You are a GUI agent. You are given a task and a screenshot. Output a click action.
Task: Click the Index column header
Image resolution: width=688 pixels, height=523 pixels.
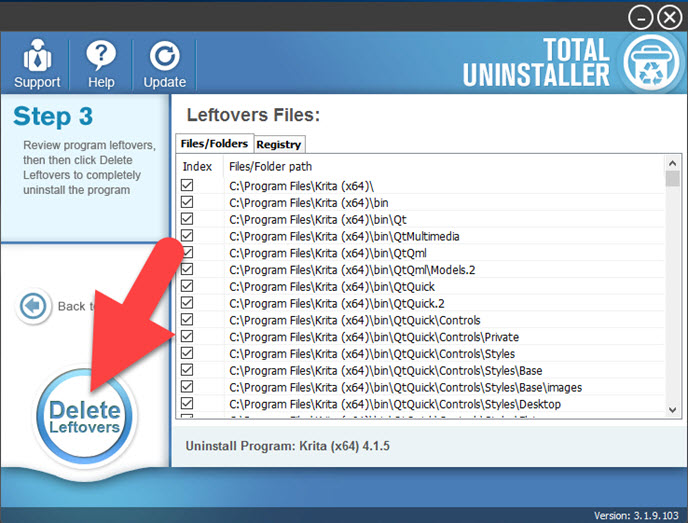(197, 167)
